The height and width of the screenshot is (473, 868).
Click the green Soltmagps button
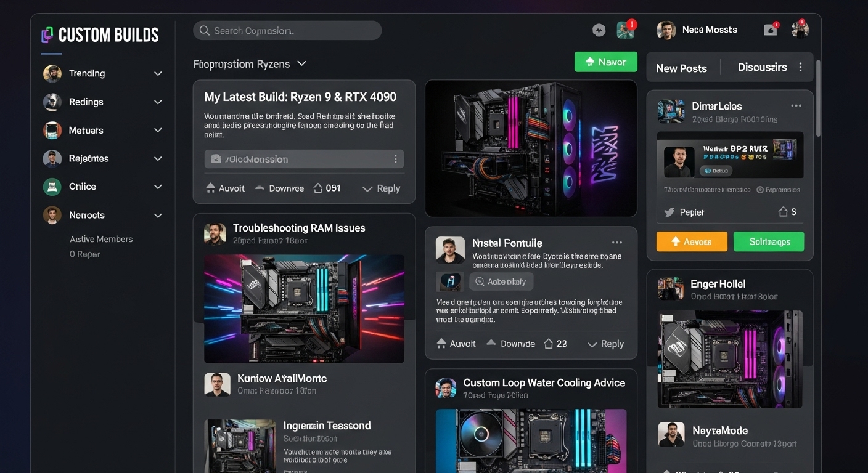point(769,241)
